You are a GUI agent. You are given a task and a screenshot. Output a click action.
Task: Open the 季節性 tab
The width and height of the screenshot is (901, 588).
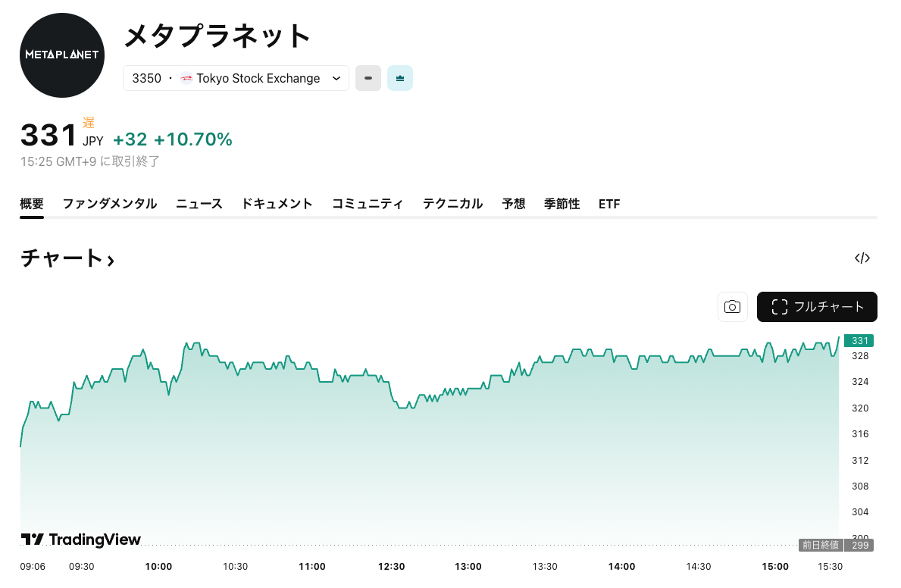562,204
